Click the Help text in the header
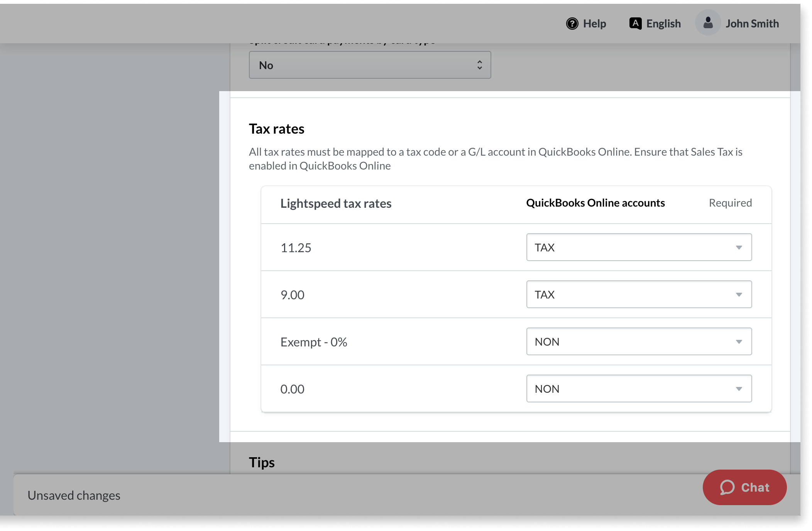 coord(594,24)
